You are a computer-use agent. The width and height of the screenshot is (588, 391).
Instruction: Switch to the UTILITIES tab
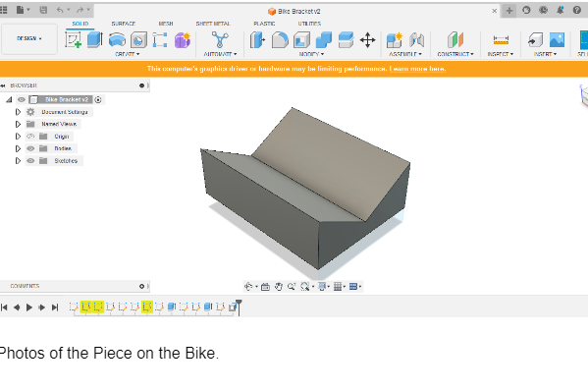pos(309,24)
